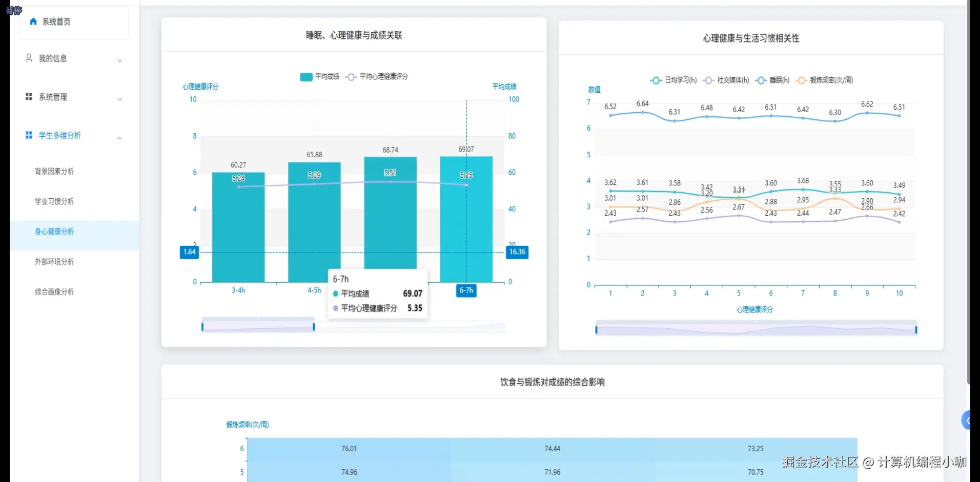The image size is (980, 482).
Task: Click the heatmap cell 73.25
Action: [x=755, y=449]
